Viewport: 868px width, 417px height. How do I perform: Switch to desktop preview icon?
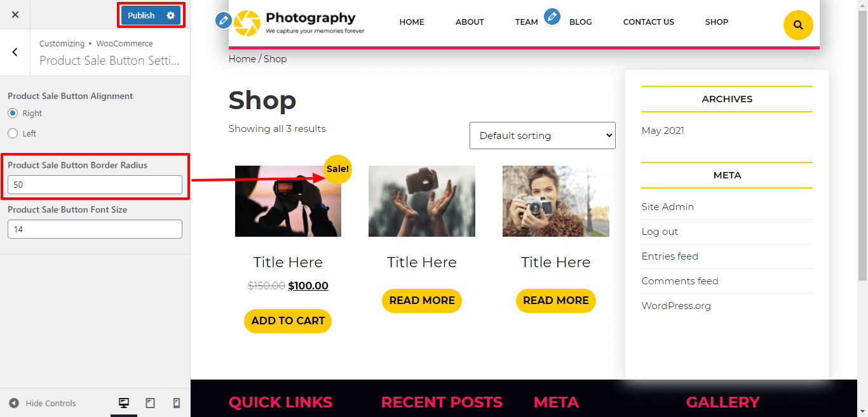pos(124,403)
